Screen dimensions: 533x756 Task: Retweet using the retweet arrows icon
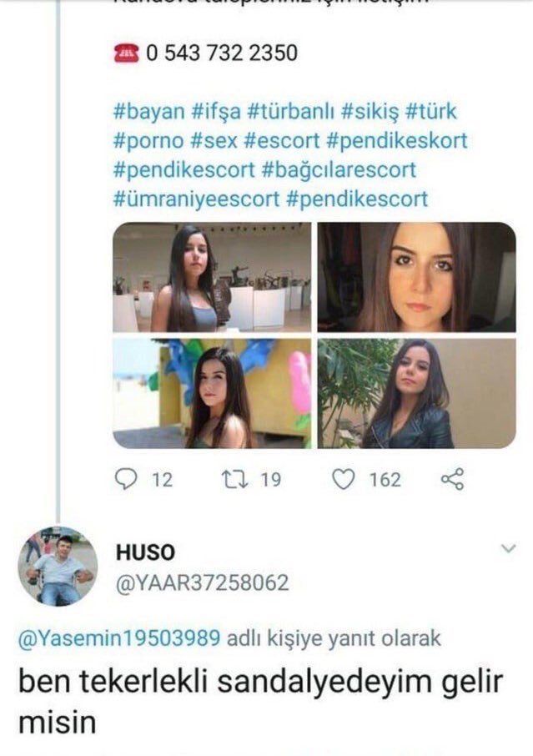[x=233, y=478]
